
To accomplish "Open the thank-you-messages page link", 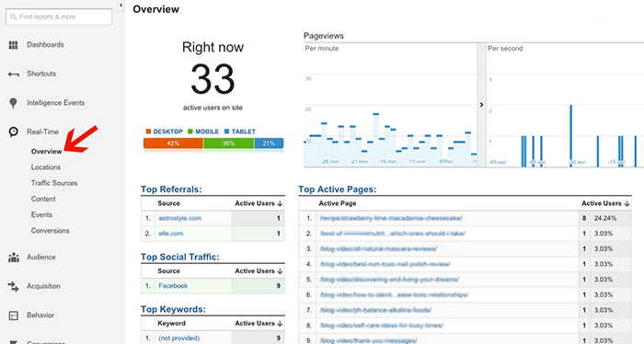I will (368, 340).
